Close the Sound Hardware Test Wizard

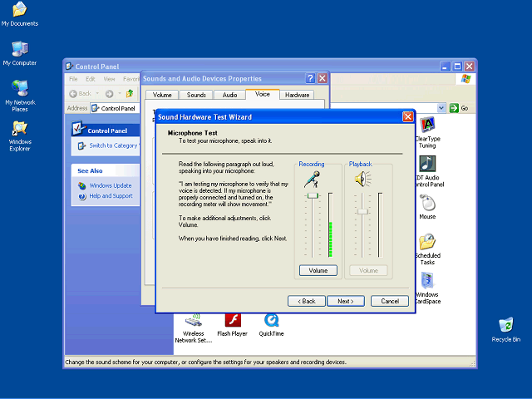click(x=407, y=116)
